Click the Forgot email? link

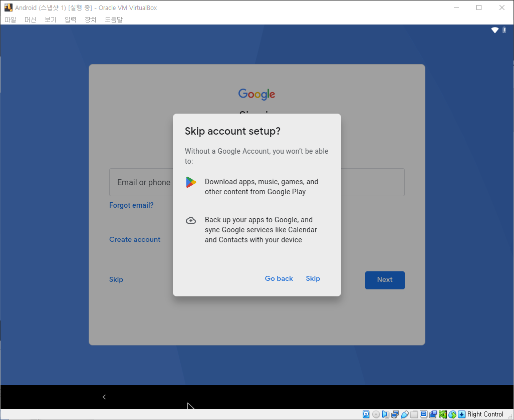click(x=131, y=205)
